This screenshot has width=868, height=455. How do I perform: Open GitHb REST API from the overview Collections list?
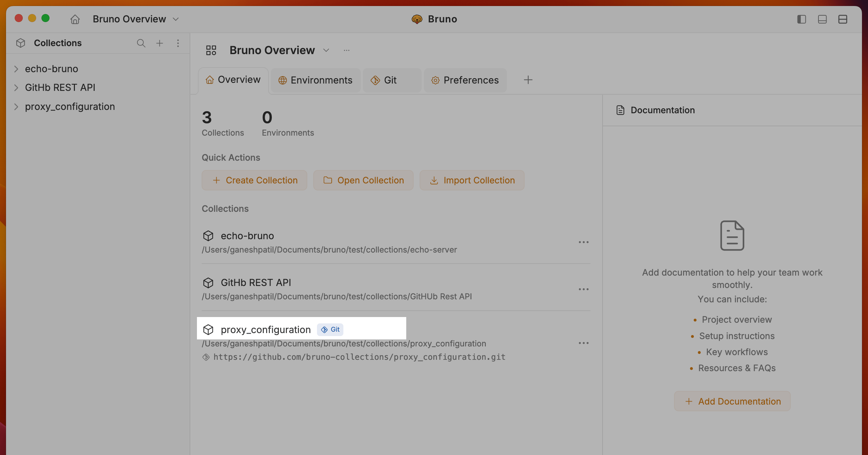(256, 282)
